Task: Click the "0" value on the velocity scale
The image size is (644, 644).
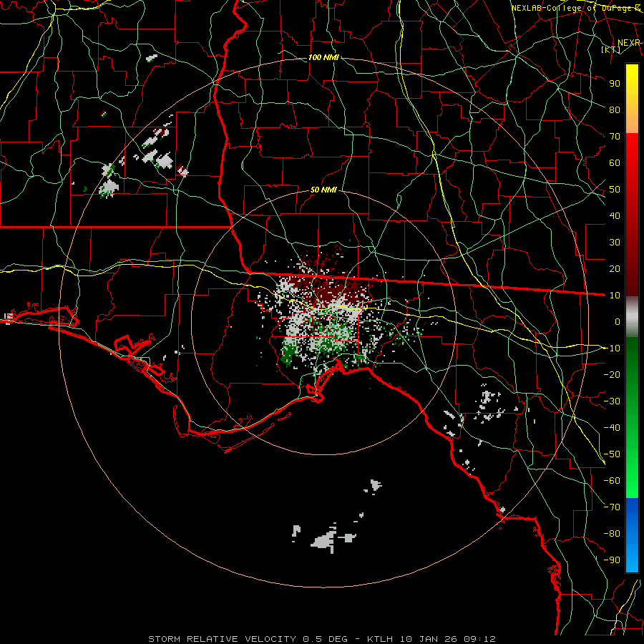Action: coord(618,321)
